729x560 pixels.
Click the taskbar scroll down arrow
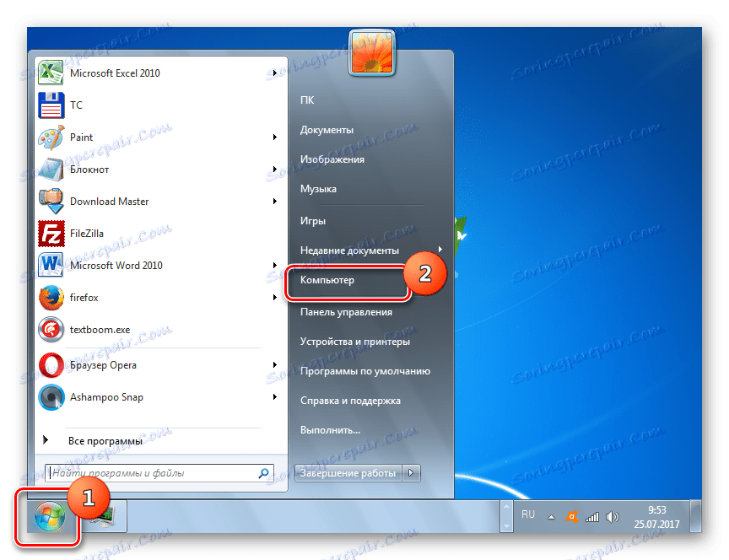tap(507, 525)
